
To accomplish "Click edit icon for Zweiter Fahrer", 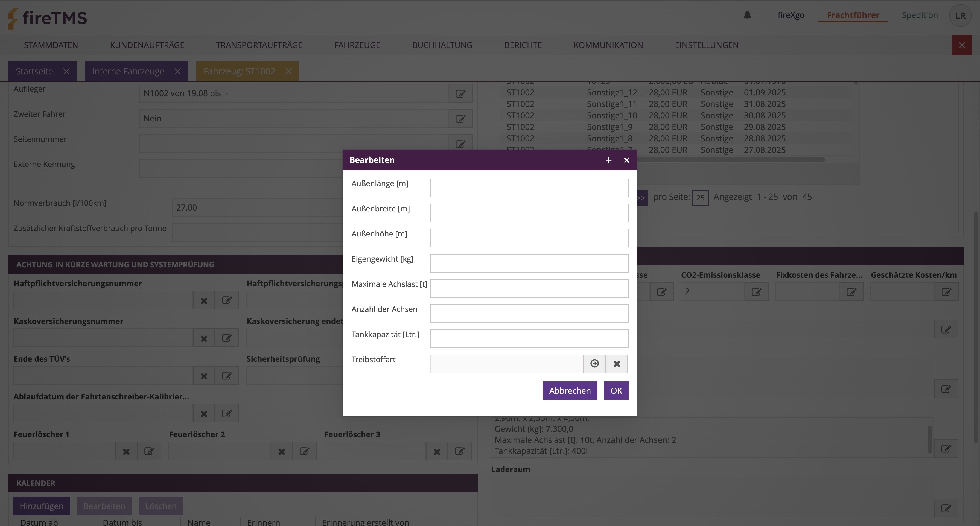I will [460, 119].
